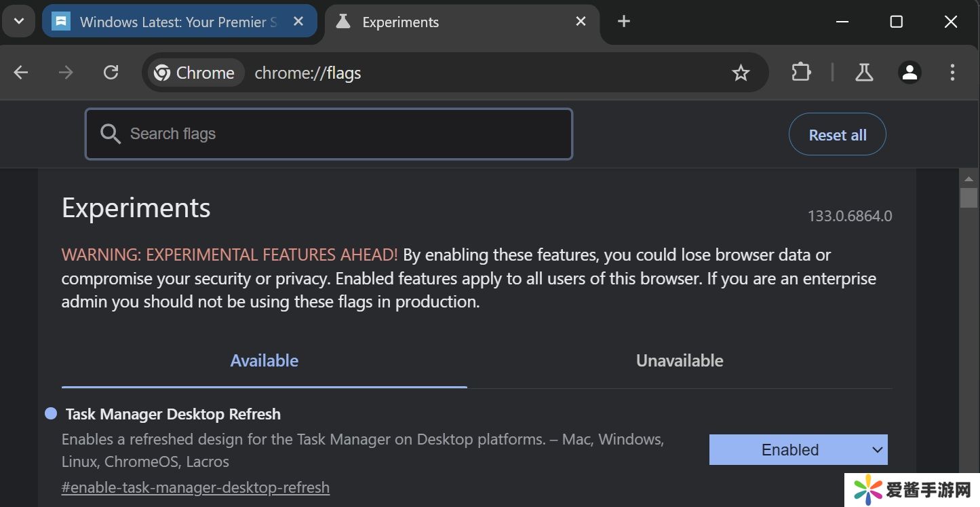Open the Enabled dropdown for Task Manager flag
This screenshot has height=507, width=980.
click(798, 449)
